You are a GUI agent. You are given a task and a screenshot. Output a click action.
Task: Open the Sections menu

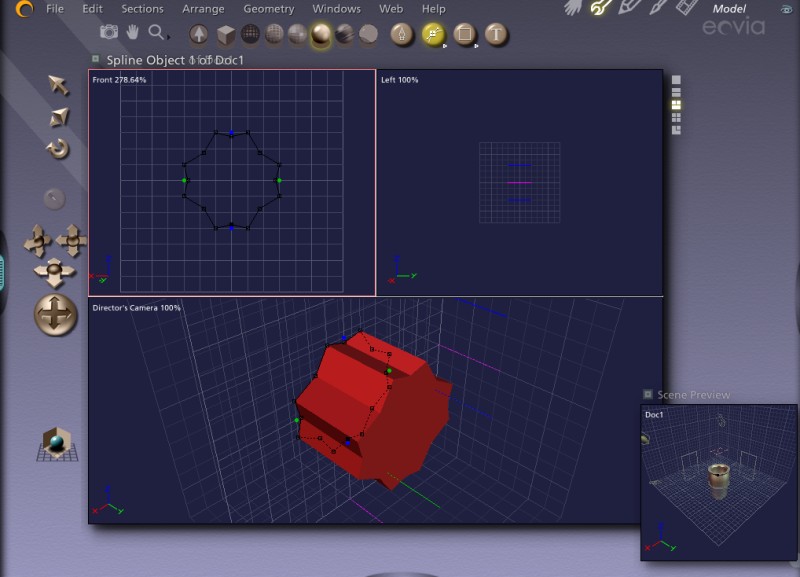[x=142, y=9]
